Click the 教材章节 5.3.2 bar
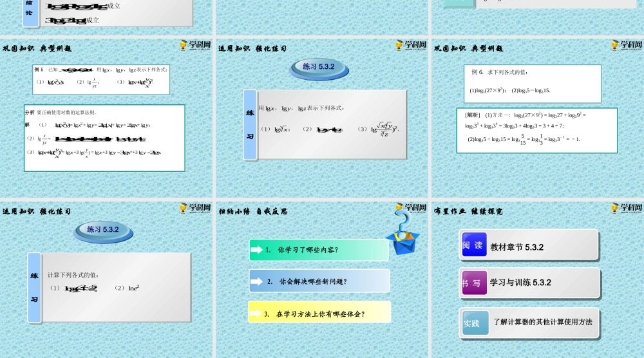The image size is (644, 358). pos(529,245)
